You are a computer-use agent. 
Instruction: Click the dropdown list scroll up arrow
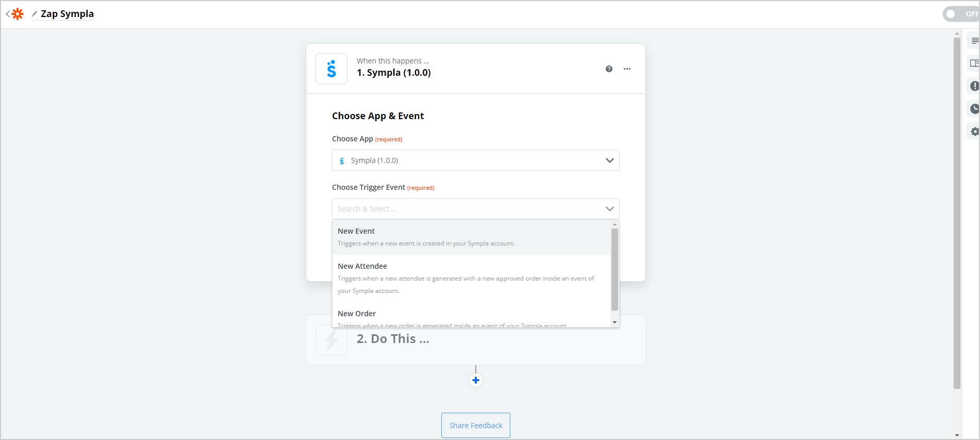(614, 224)
